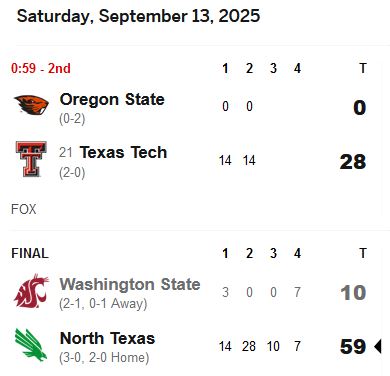
Task: Click Oregon State's total score 0
Action: (x=360, y=108)
